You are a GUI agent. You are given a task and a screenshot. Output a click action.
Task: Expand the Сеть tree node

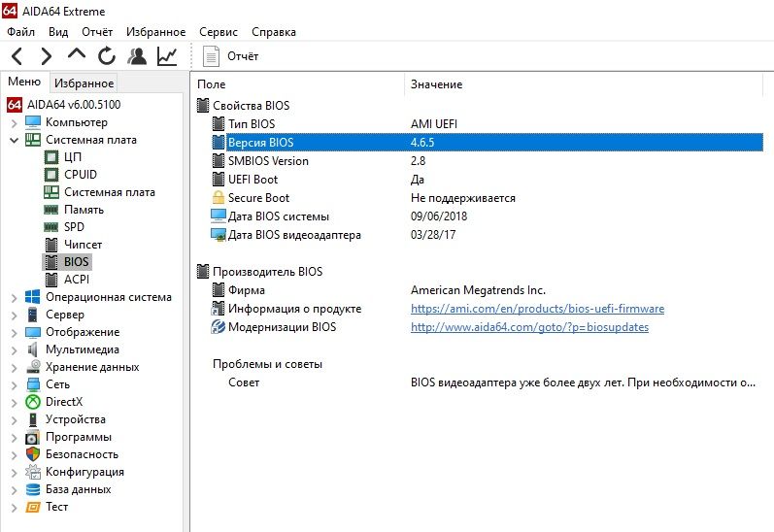14,385
